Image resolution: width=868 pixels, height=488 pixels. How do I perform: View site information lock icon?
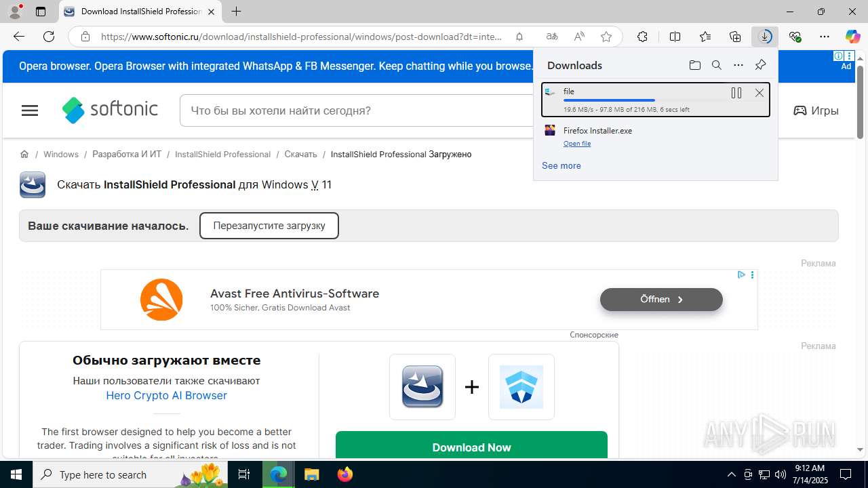point(85,37)
